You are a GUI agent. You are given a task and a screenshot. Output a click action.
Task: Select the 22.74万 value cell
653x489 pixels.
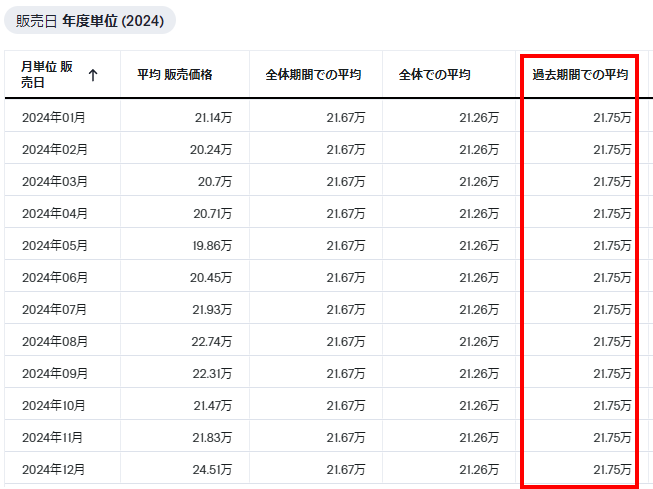[213, 342]
